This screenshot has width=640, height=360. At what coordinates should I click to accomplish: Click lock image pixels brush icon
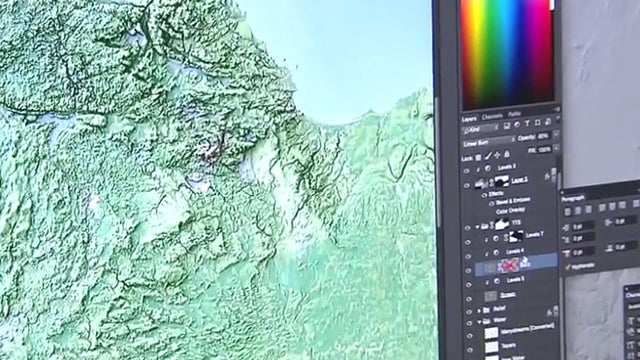click(x=488, y=156)
